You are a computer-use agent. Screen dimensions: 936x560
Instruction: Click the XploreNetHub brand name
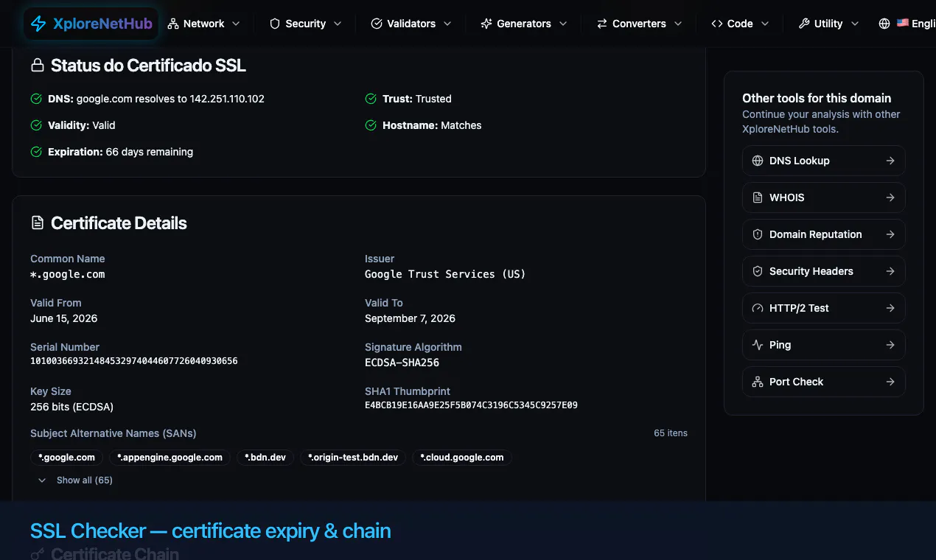coord(102,24)
